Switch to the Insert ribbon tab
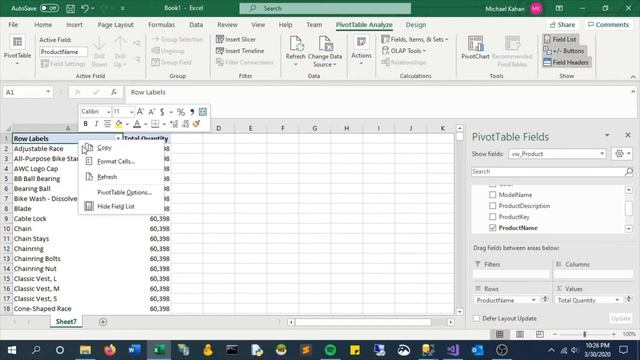 tap(74, 25)
